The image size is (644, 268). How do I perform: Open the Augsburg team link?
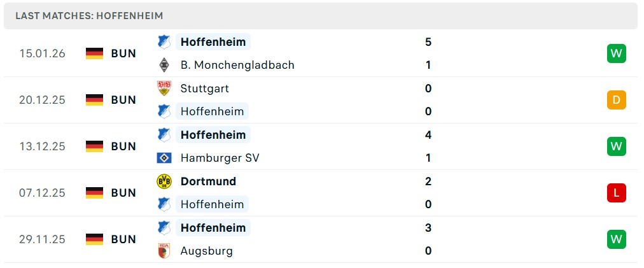tap(206, 251)
